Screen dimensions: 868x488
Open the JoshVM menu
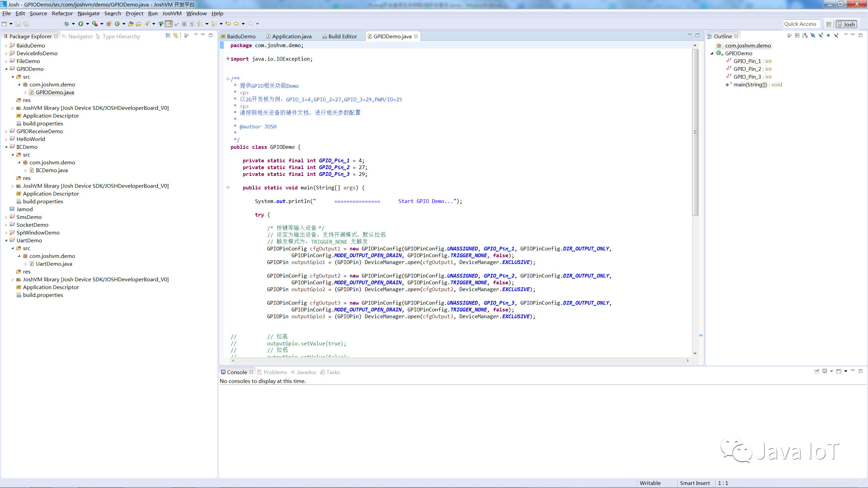pos(172,14)
